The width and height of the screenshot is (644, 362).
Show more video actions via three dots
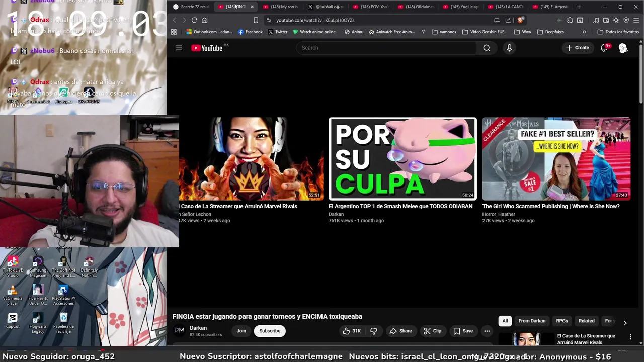click(487, 331)
